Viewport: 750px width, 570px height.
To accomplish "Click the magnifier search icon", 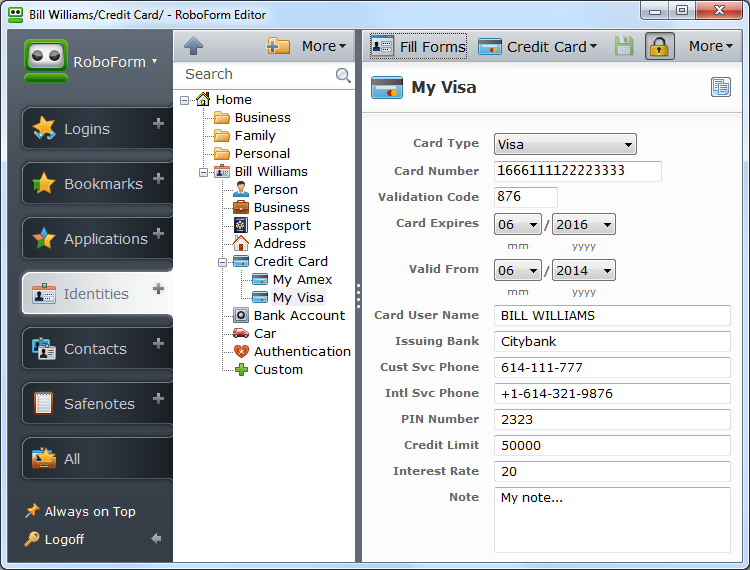I will [343, 75].
